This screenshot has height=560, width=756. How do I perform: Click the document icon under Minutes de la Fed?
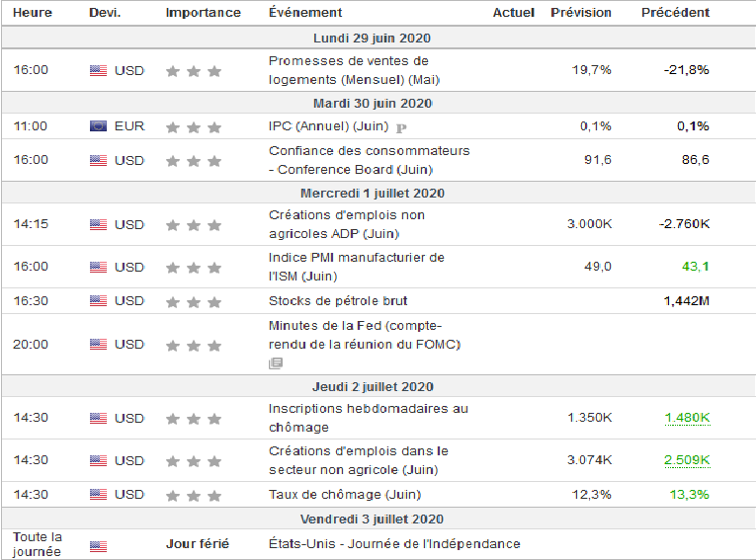(276, 363)
